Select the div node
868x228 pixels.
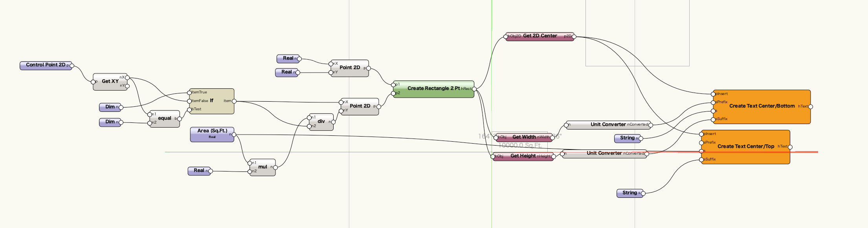pos(321,122)
